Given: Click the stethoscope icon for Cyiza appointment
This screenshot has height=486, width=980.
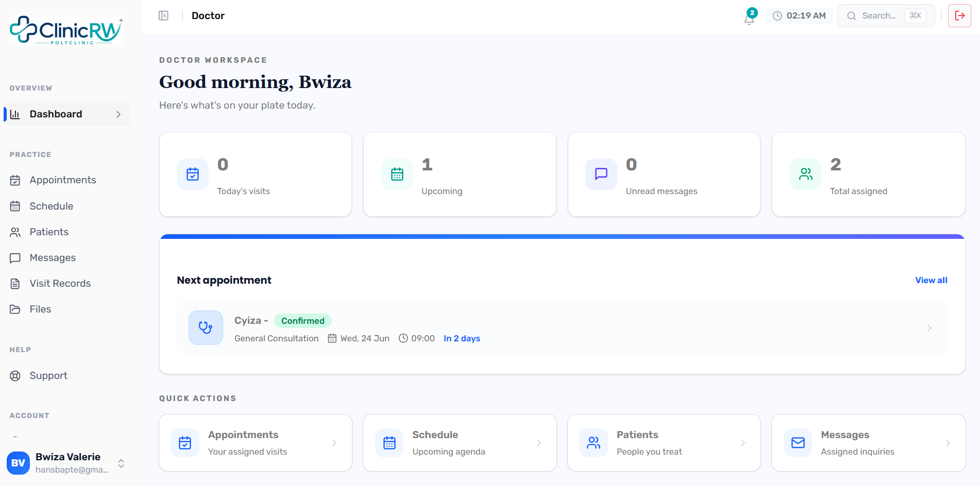Looking at the screenshot, I should click(206, 327).
